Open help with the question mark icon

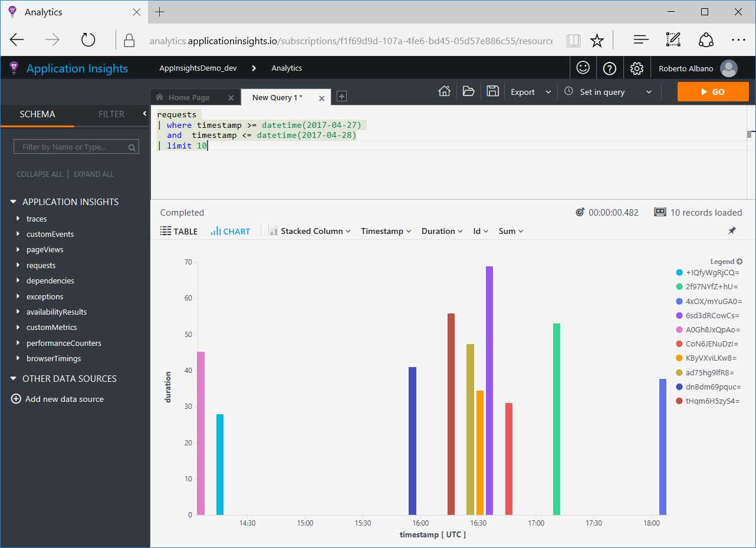pyautogui.click(x=610, y=68)
